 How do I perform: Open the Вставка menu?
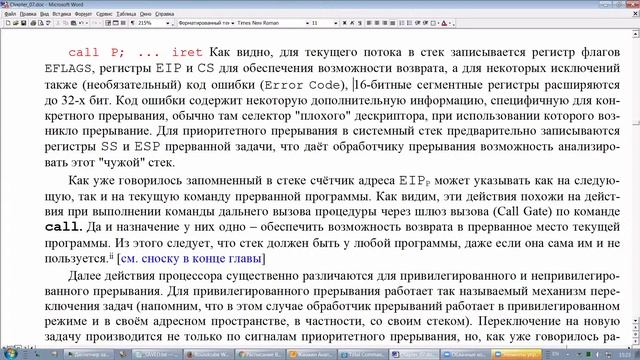coord(62,14)
